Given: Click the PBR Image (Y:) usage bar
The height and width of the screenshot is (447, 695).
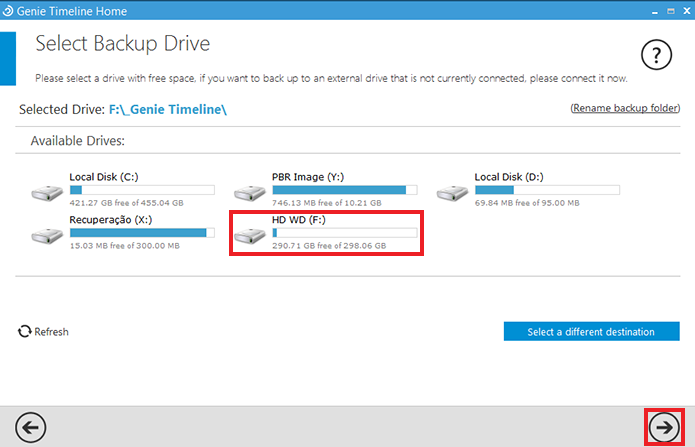Looking at the screenshot, I should pos(345,190).
